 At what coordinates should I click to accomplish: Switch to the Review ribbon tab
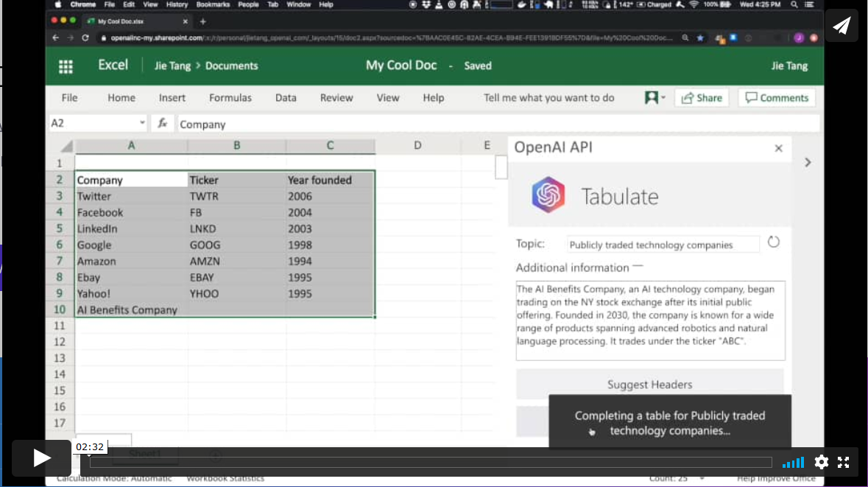click(x=336, y=97)
